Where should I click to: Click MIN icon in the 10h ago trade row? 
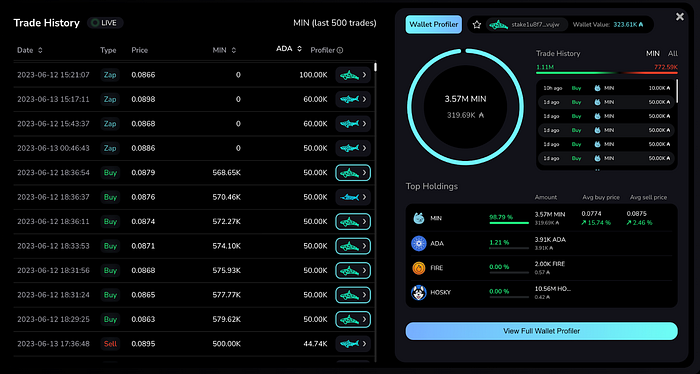pos(597,88)
